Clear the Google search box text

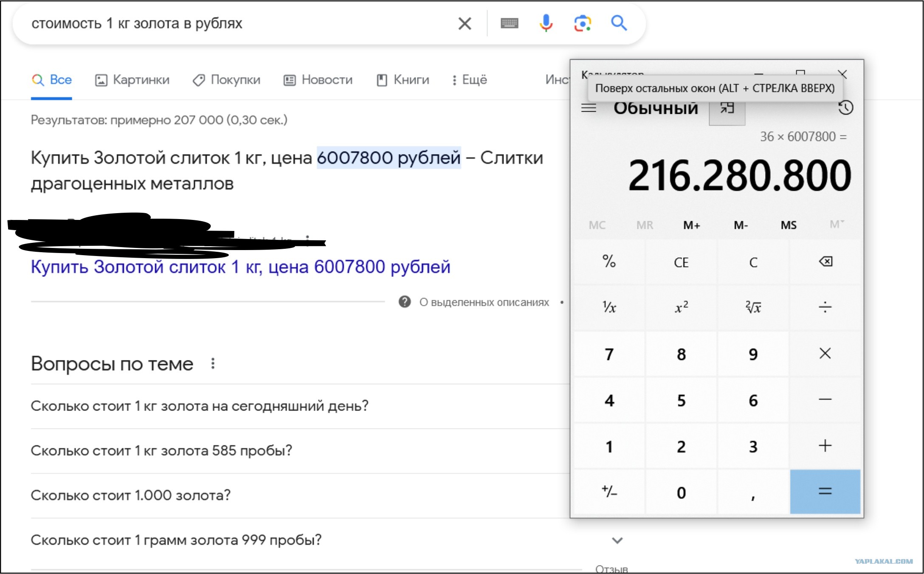[465, 23]
